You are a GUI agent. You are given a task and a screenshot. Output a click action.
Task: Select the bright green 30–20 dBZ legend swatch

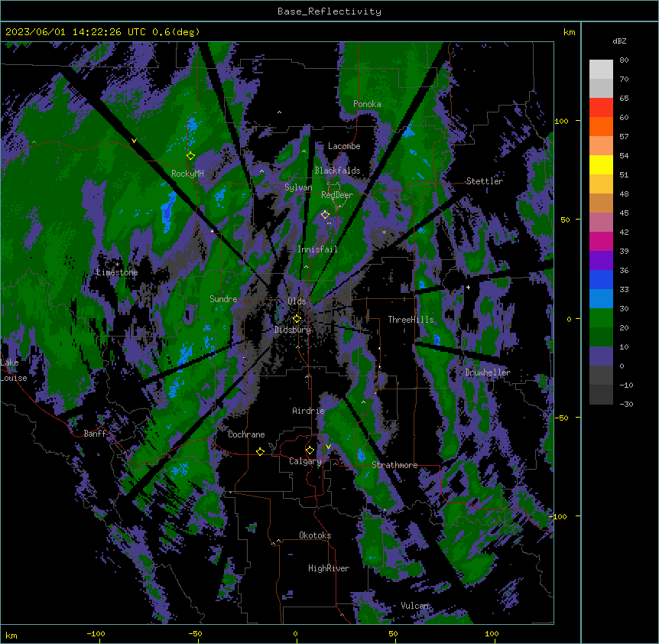coord(601,318)
